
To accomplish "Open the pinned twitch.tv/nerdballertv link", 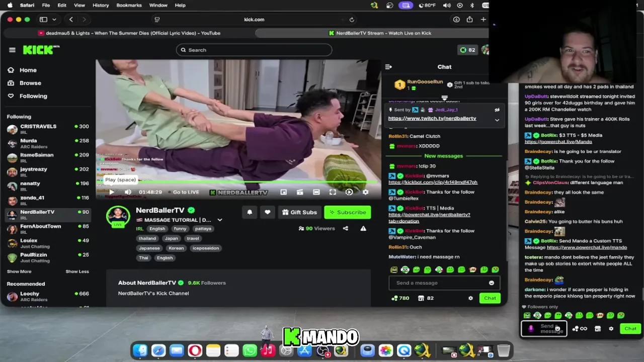I will tap(432, 118).
